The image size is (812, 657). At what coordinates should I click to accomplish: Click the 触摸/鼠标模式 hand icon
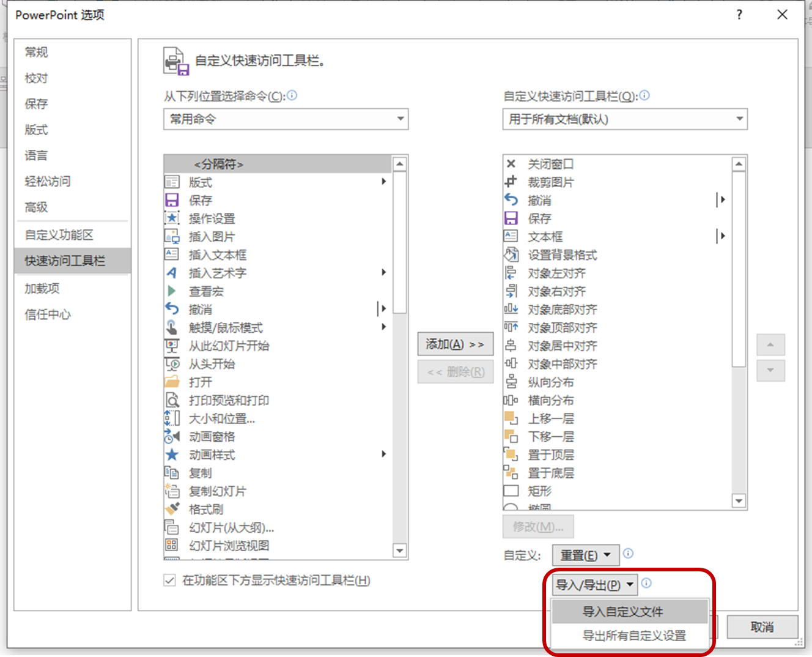click(x=172, y=327)
